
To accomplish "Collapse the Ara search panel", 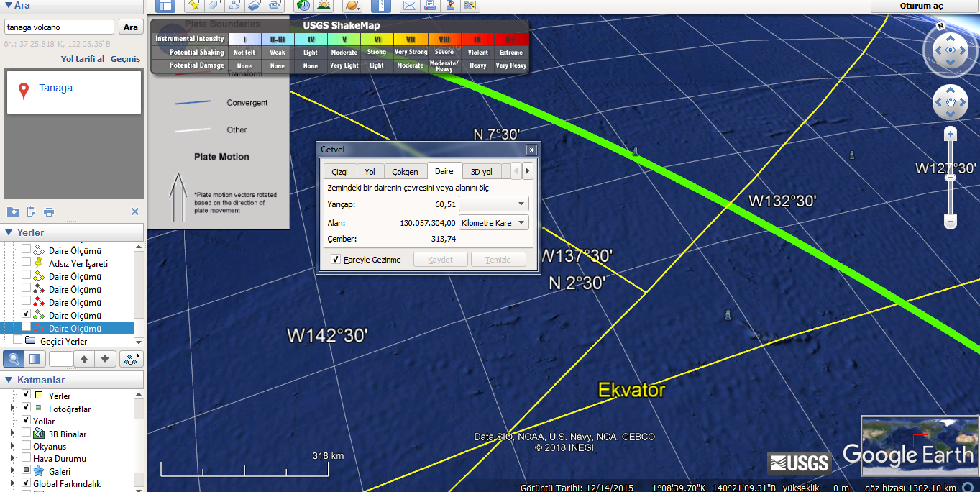I will click(8, 5).
